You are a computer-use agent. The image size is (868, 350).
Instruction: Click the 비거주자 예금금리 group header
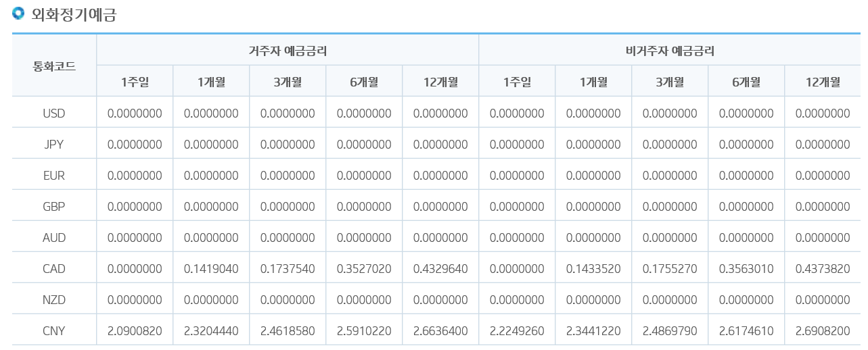[670, 51]
